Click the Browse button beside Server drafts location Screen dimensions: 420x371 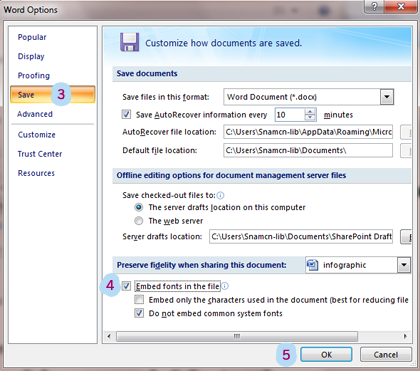click(x=406, y=237)
